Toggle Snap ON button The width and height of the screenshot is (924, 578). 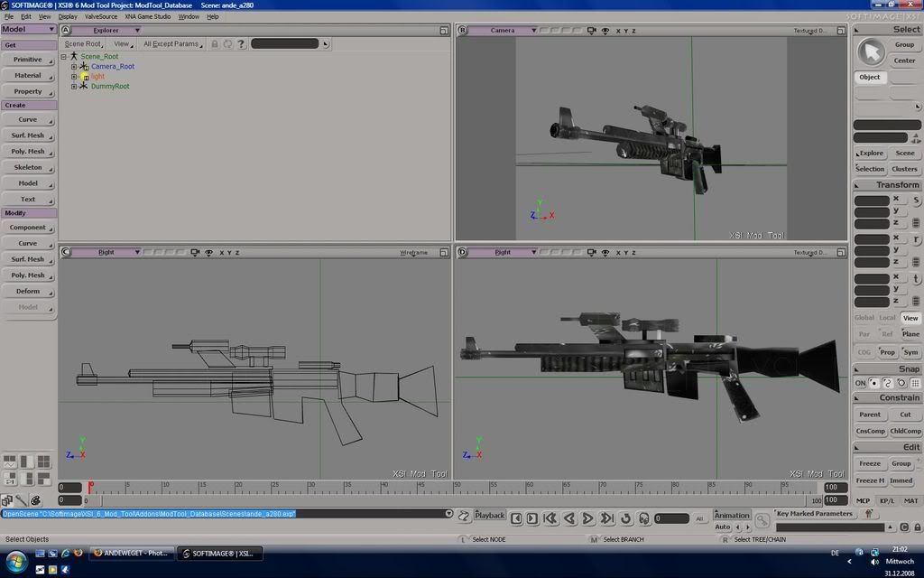tap(860, 383)
